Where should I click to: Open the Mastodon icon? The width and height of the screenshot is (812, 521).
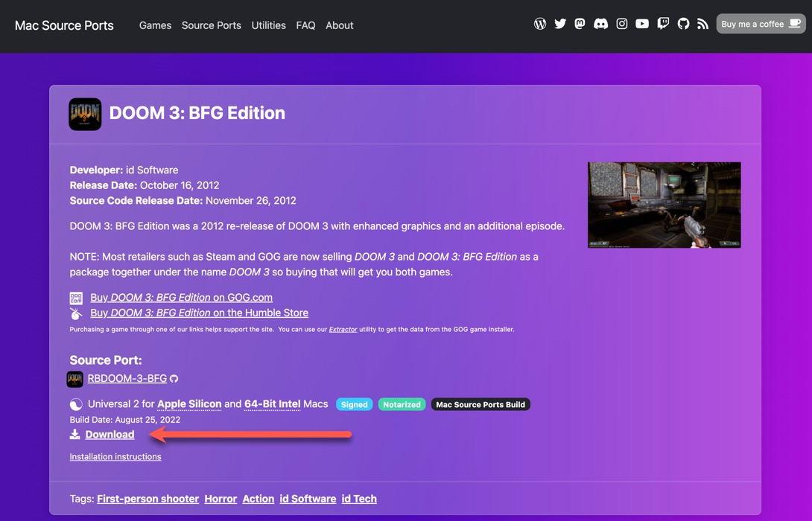(580, 23)
